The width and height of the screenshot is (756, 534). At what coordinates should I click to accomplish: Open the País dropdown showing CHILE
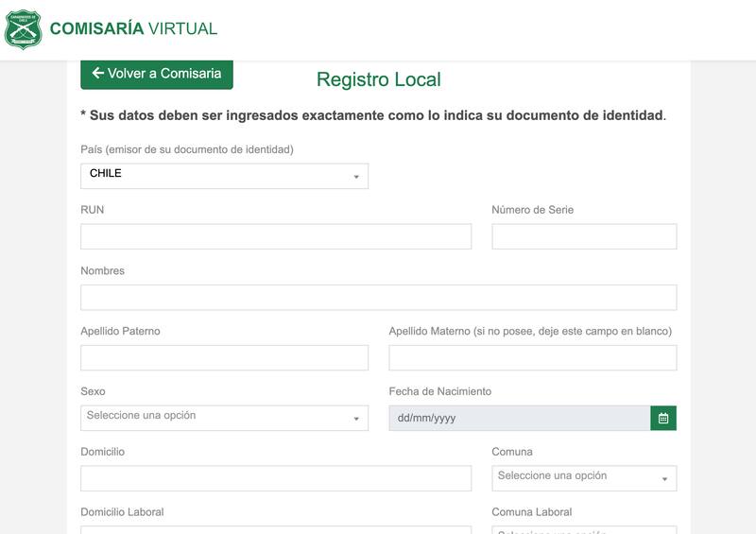tap(224, 176)
